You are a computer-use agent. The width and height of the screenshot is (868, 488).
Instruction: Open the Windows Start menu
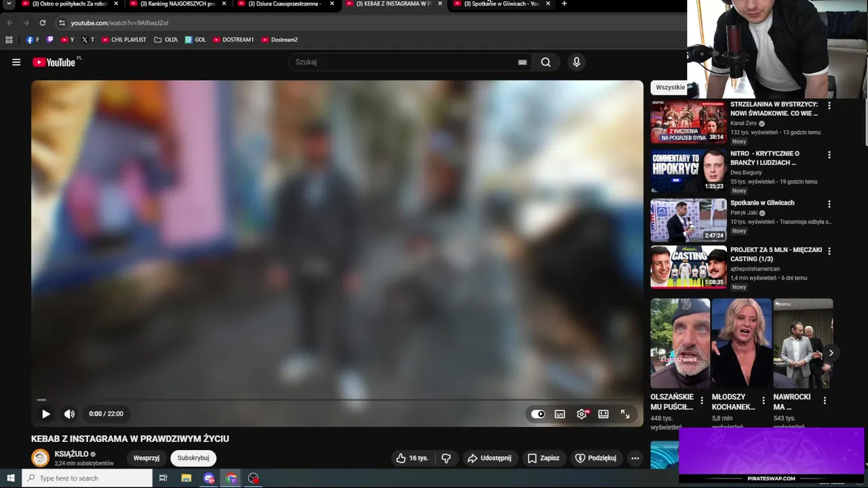coord(10,479)
